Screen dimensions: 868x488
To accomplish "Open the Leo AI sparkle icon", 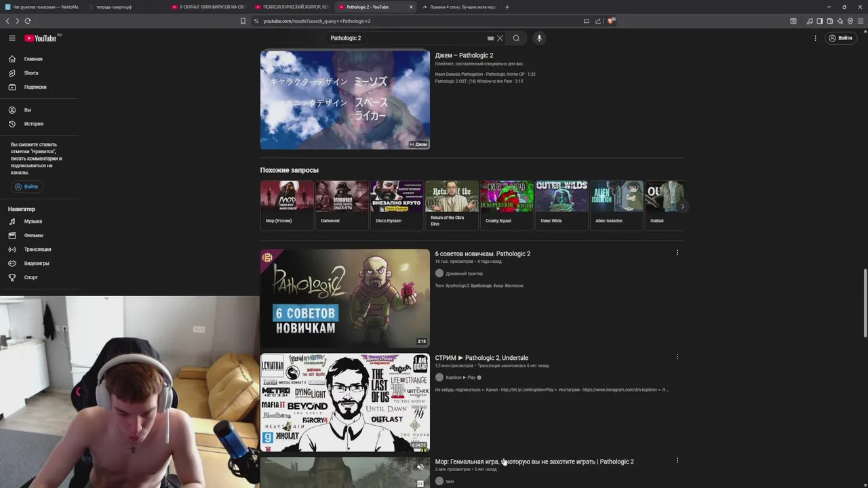I will click(x=840, y=21).
